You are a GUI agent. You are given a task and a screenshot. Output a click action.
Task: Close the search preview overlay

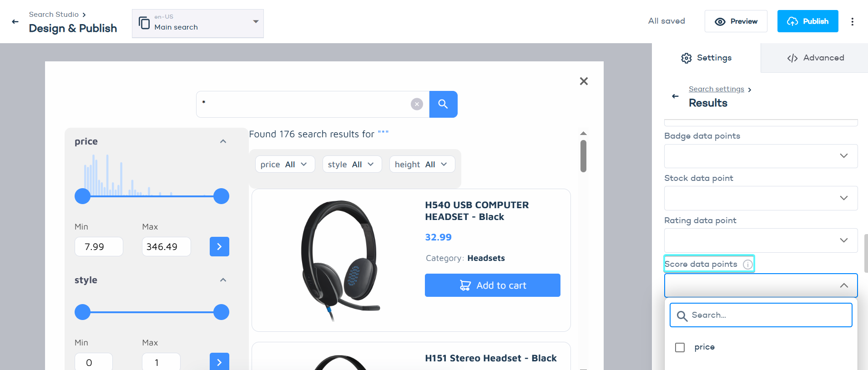[x=584, y=81]
